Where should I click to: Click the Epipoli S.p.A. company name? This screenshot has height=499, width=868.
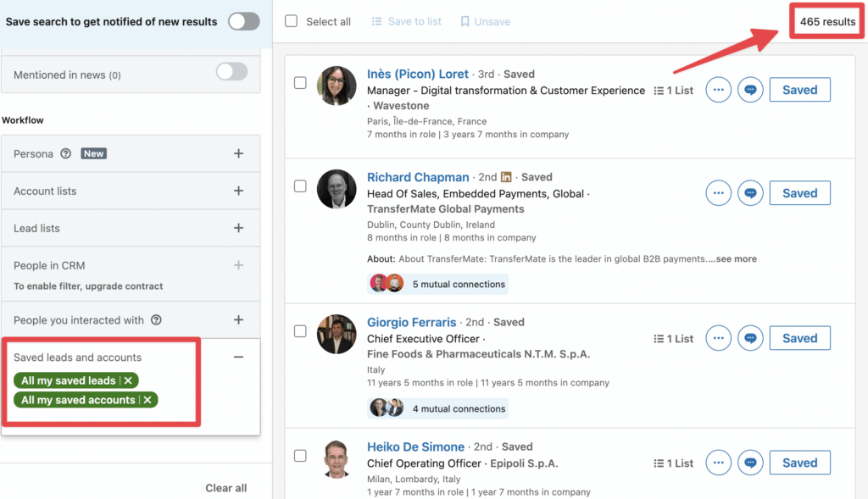(x=524, y=463)
